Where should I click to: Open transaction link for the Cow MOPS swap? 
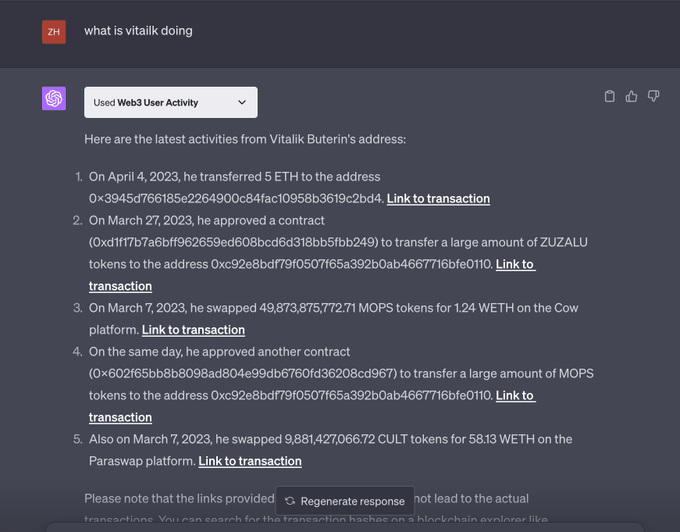point(193,330)
